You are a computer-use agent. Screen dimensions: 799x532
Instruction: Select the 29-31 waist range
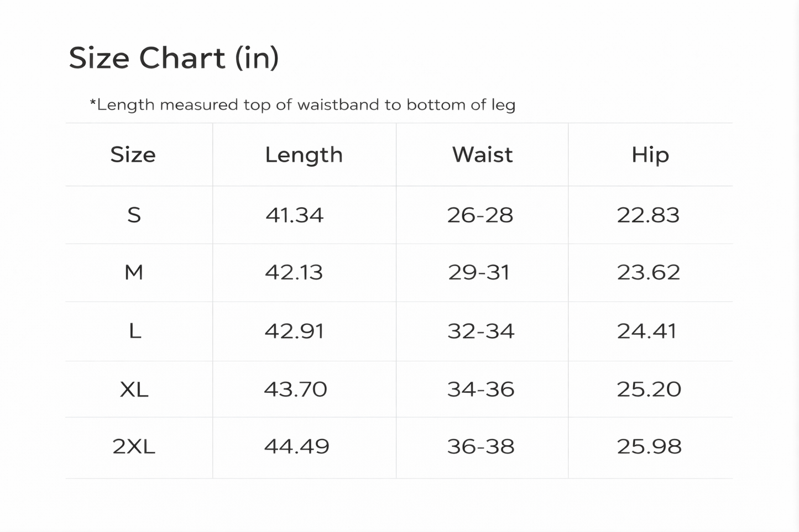pos(479,272)
